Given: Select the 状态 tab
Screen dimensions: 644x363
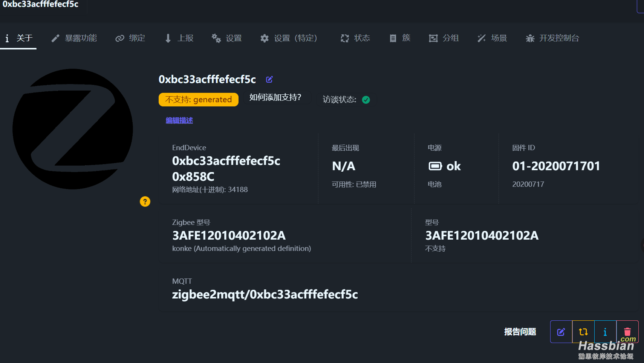Looking at the screenshot, I should point(355,38).
